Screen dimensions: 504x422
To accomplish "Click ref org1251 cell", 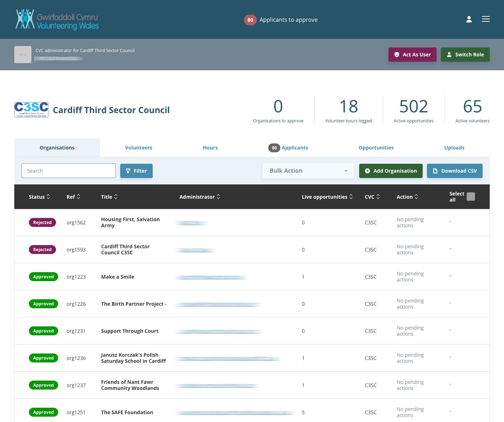I will click(x=76, y=412).
